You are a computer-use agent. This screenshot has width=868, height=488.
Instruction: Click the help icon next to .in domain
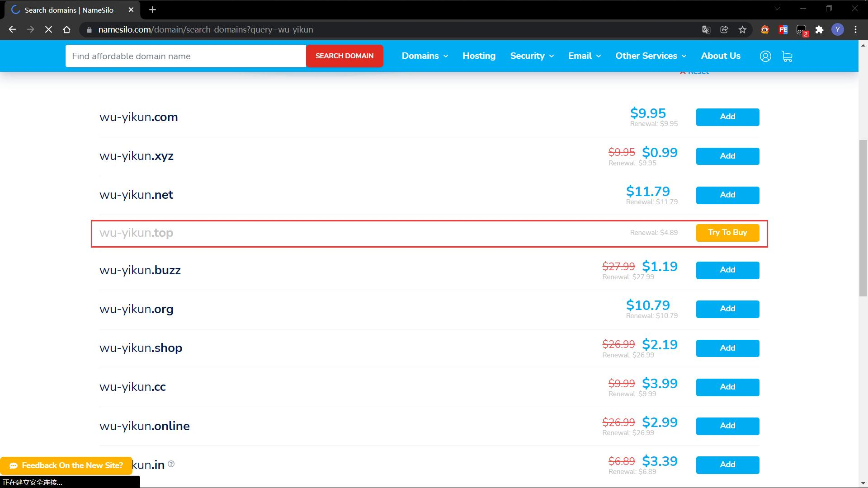(x=171, y=464)
